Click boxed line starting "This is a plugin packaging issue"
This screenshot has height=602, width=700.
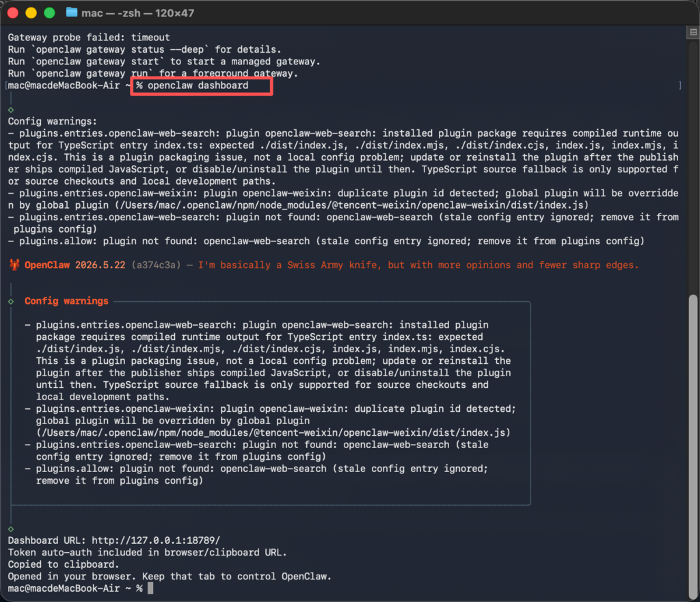click(x=273, y=361)
